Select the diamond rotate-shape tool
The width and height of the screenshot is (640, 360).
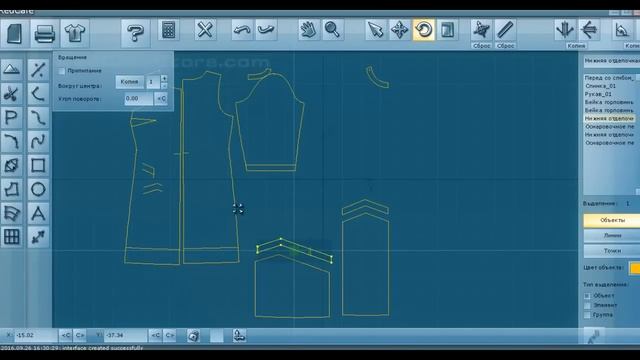(x=12, y=165)
